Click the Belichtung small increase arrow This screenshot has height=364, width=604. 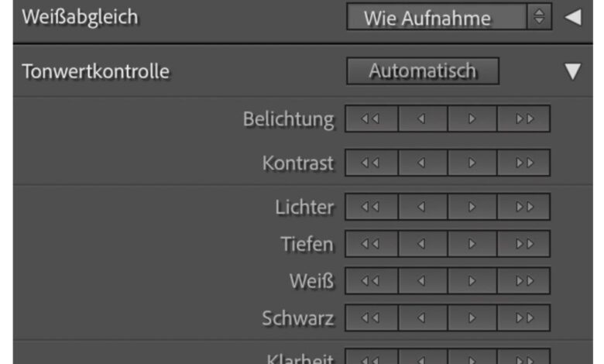(x=472, y=119)
